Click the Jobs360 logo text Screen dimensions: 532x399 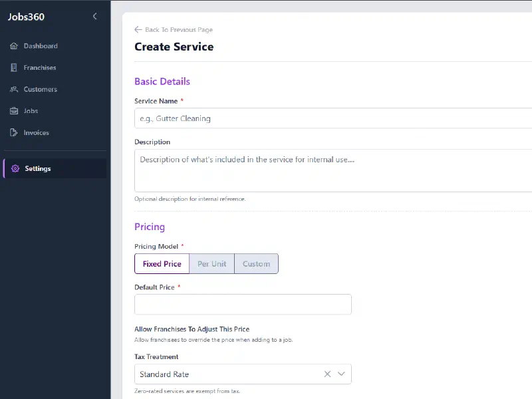[26, 17]
